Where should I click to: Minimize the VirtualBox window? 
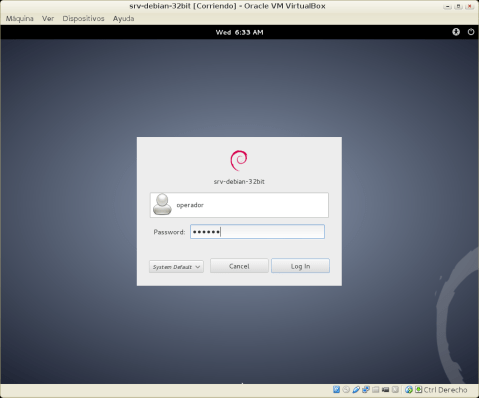pos(447,6)
